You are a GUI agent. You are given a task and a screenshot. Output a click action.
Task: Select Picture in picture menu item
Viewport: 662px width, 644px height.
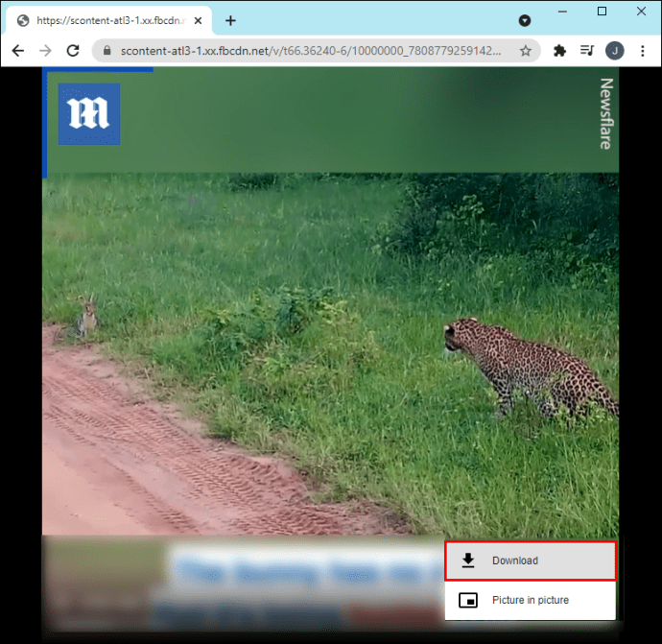tap(531, 600)
